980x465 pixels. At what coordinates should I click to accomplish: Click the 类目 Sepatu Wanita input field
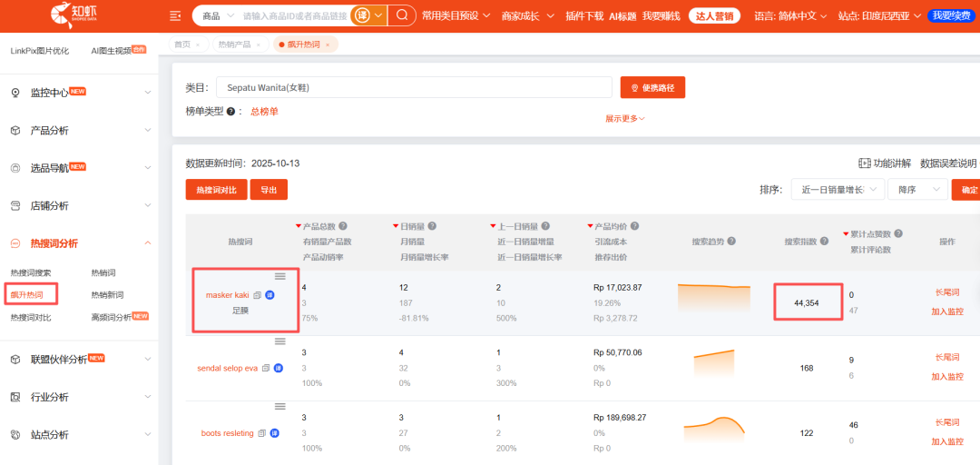[414, 87]
